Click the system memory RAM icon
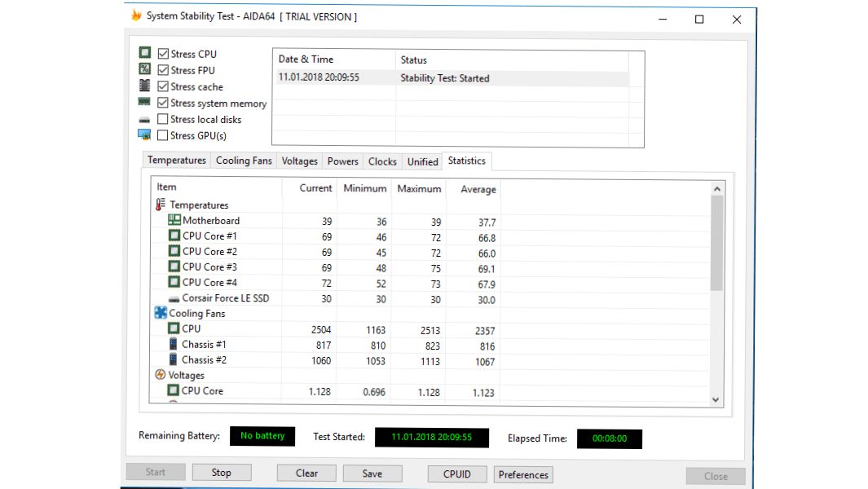The image size is (868, 489). click(x=144, y=102)
